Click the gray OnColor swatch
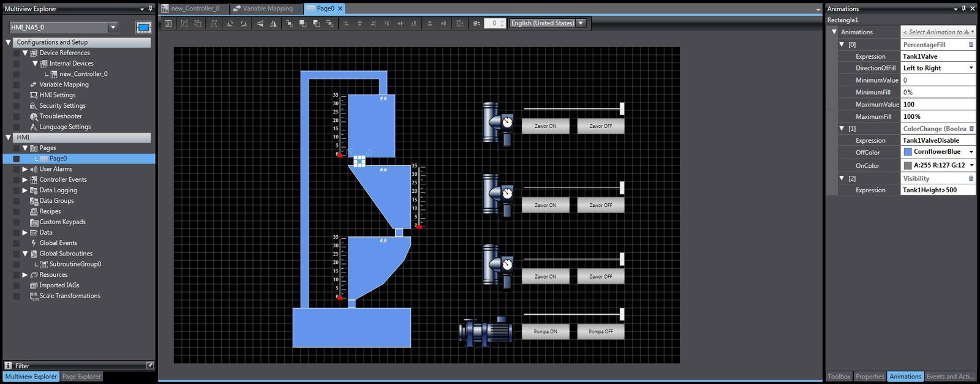The image size is (980, 384). click(908, 165)
